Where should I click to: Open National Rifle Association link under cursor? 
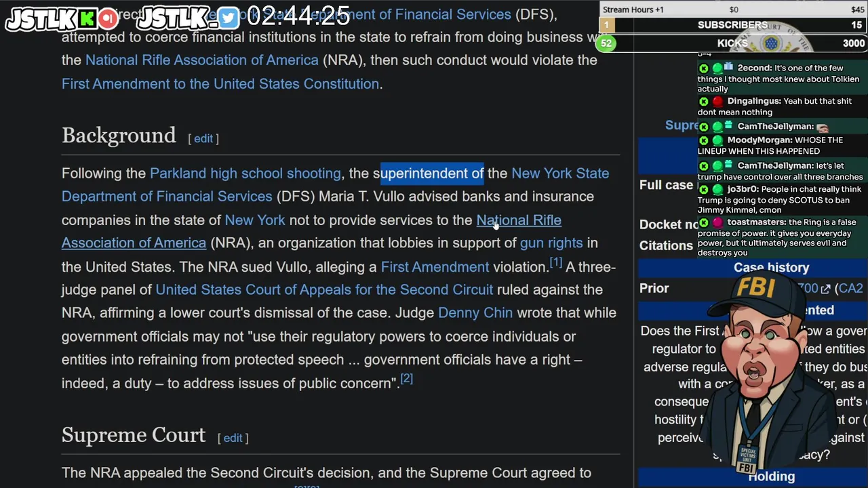[519, 220]
